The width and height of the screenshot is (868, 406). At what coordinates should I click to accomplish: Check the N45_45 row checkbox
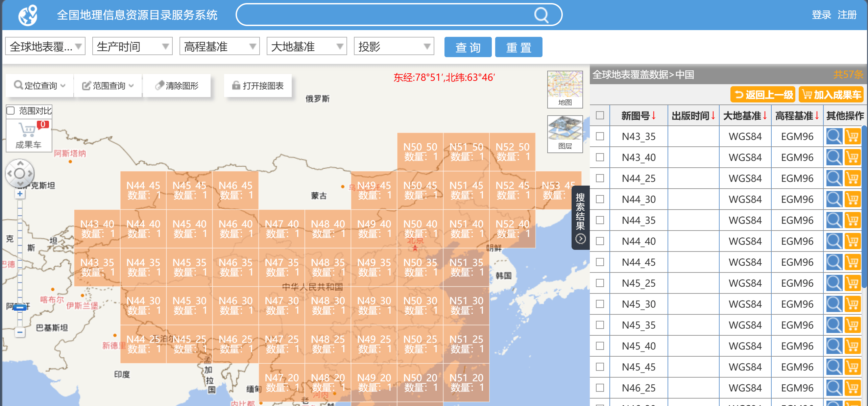(x=600, y=367)
